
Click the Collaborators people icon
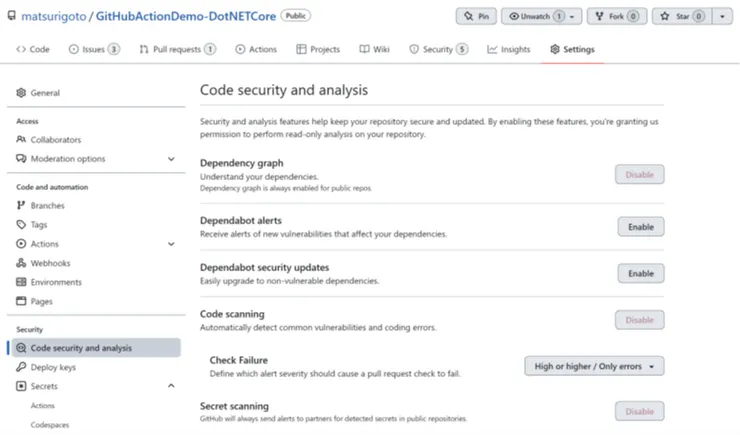tap(22, 140)
